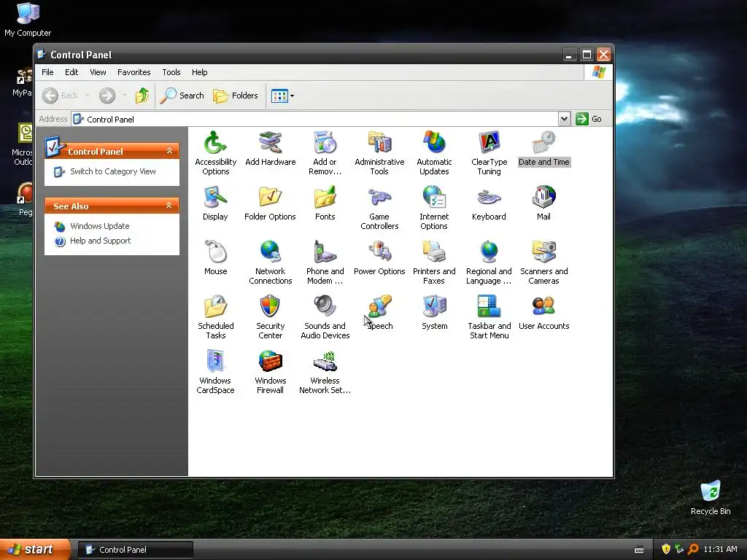The image size is (747, 560).
Task: Select the Keyboard icon
Action: point(489,198)
